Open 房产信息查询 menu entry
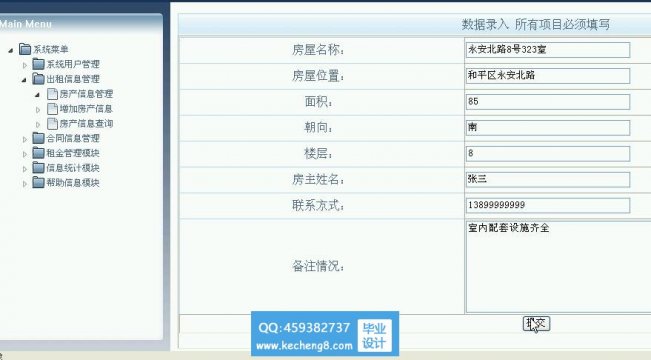 pos(86,123)
